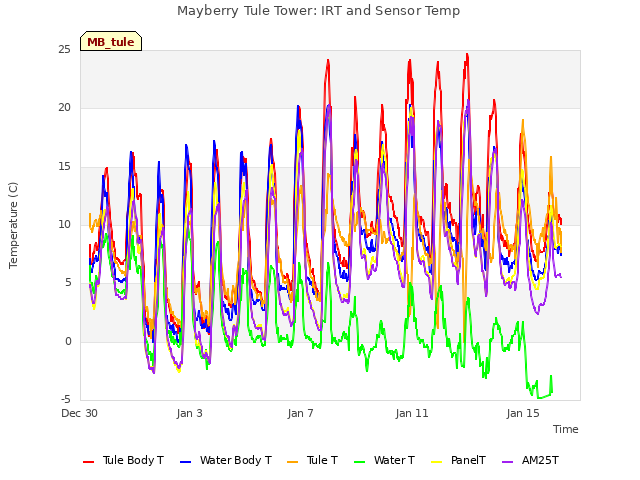Toggle the Tule T legend entry

click(313, 460)
